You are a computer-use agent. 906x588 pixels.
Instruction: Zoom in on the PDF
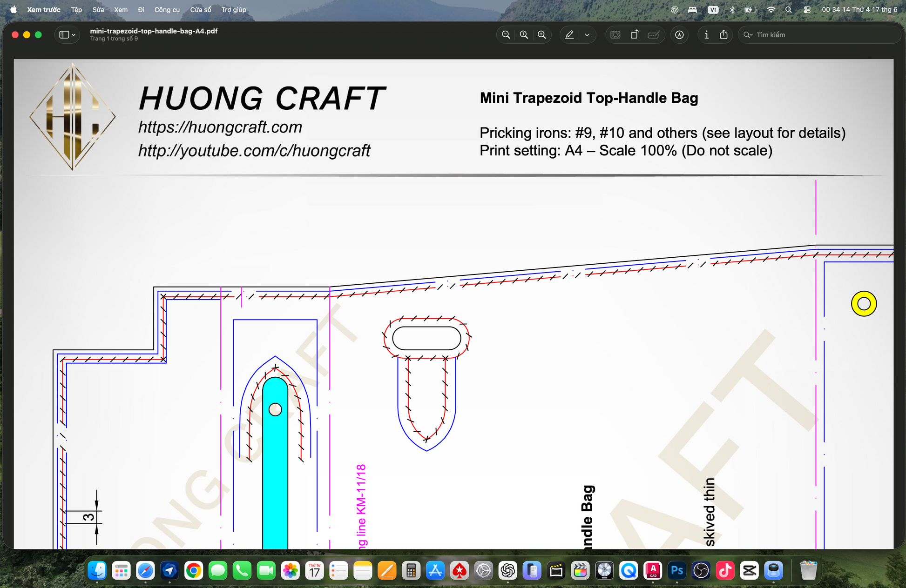pos(542,35)
